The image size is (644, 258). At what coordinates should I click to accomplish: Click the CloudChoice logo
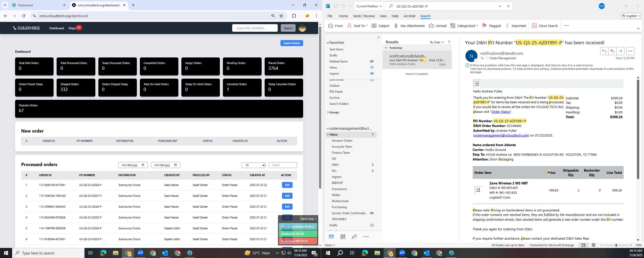26,28
